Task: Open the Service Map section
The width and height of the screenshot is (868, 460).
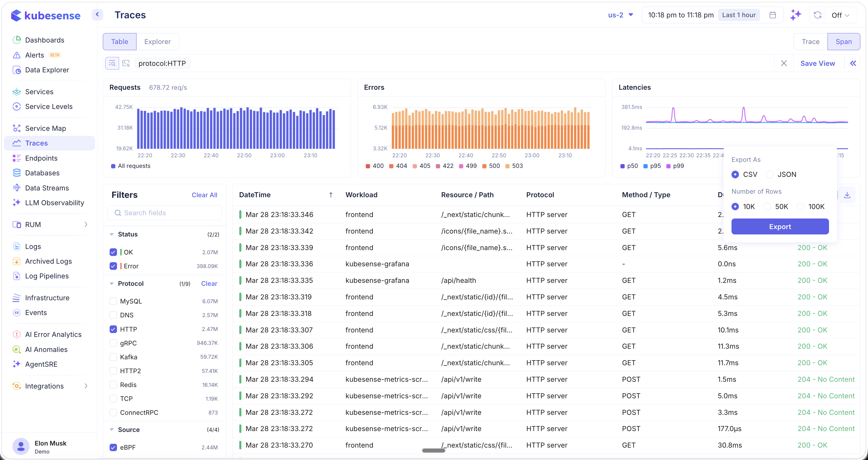Action: coord(45,128)
